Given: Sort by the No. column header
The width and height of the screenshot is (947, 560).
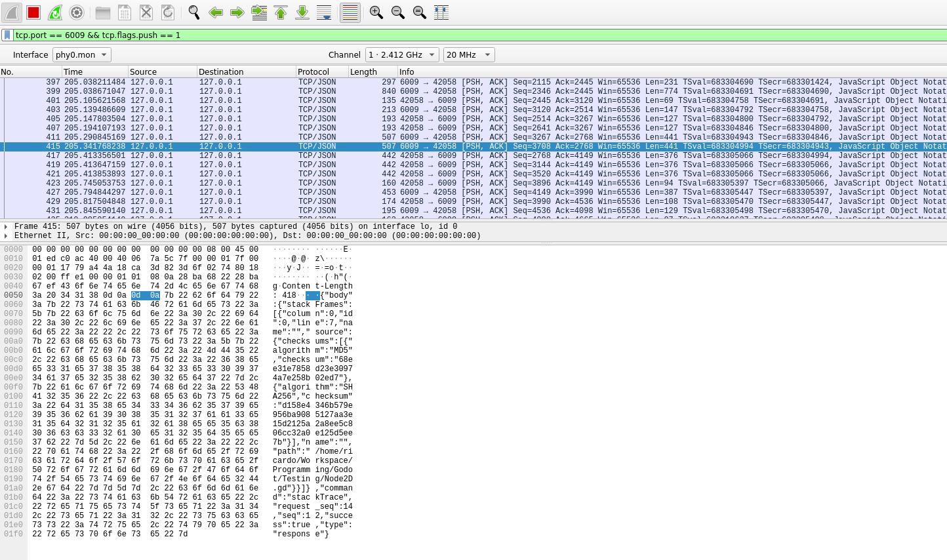Looking at the screenshot, I should 31,72.
